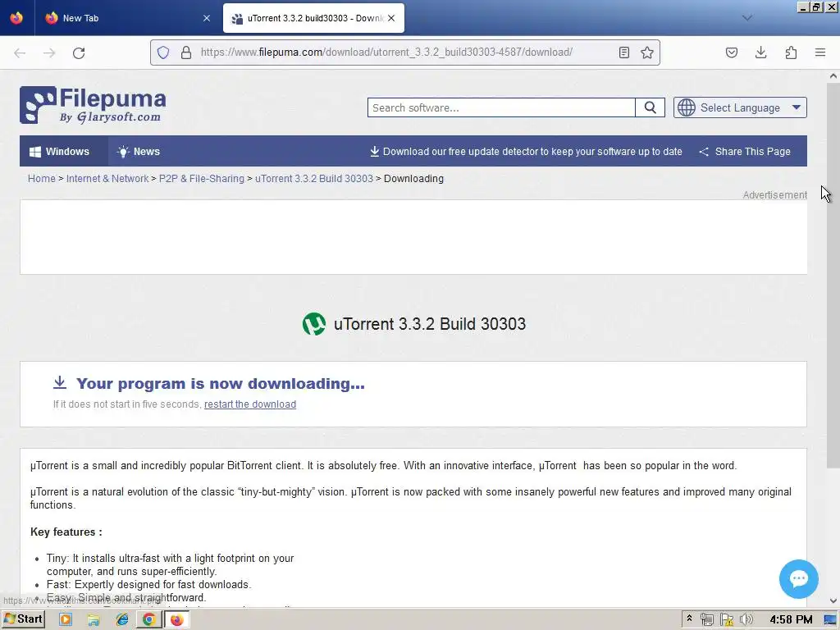This screenshot has width=840, height=630.
Task: Open the list all tabs chevron
Action: (x=747, y=18)
